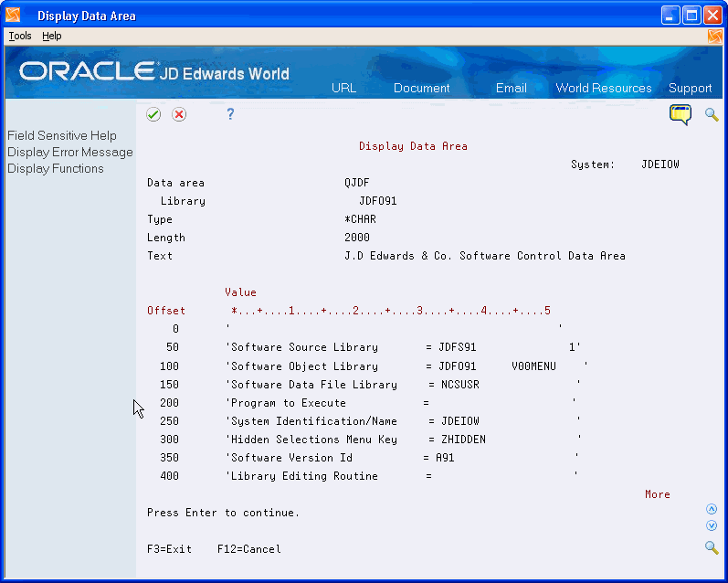The image size is (728, 583).
Task: Minimize the Display Data Area window
Action: point(670,16)
